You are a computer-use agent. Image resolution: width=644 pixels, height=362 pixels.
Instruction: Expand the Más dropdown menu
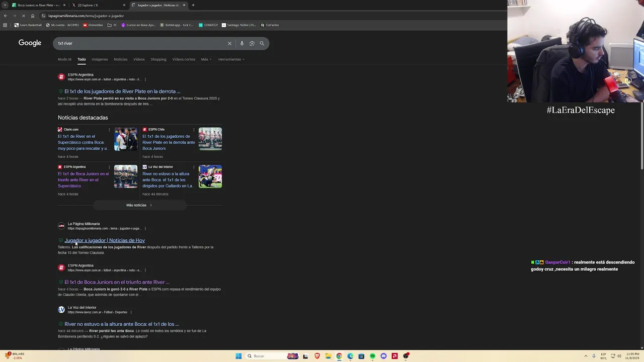pos(206,59)
